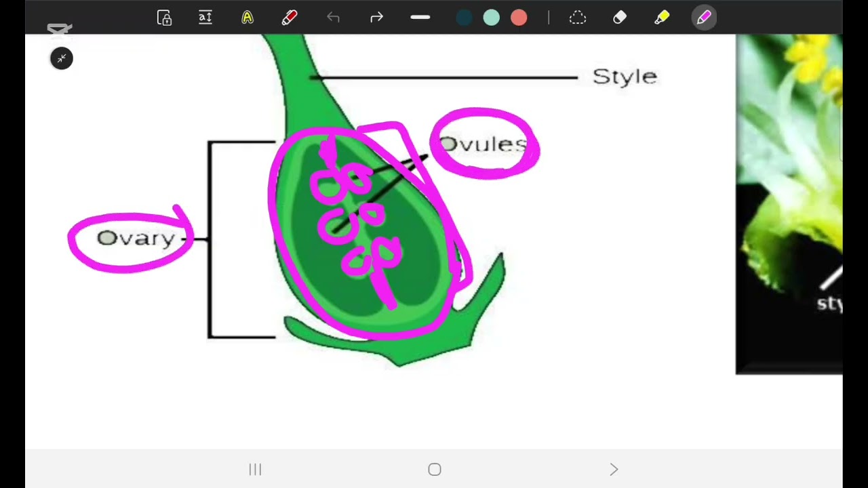This screenshot has height=488, width=868.
Task: Choose the yellow letter A marker tool
Action: (248, 18)
